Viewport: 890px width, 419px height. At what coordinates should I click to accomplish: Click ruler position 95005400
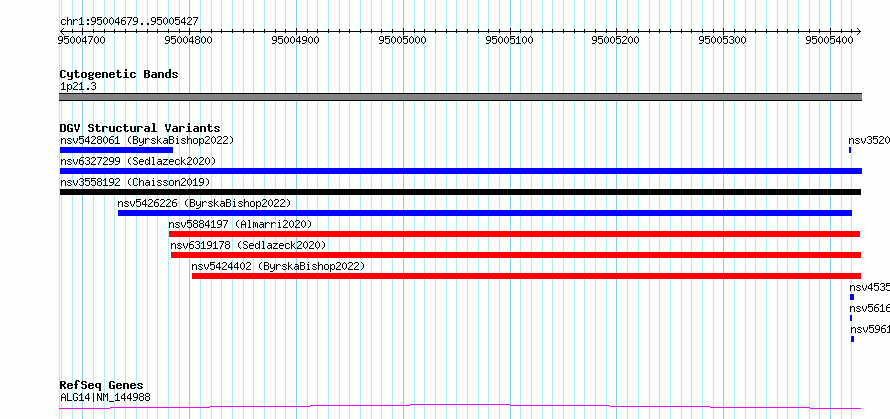click(x=829, y=40)
